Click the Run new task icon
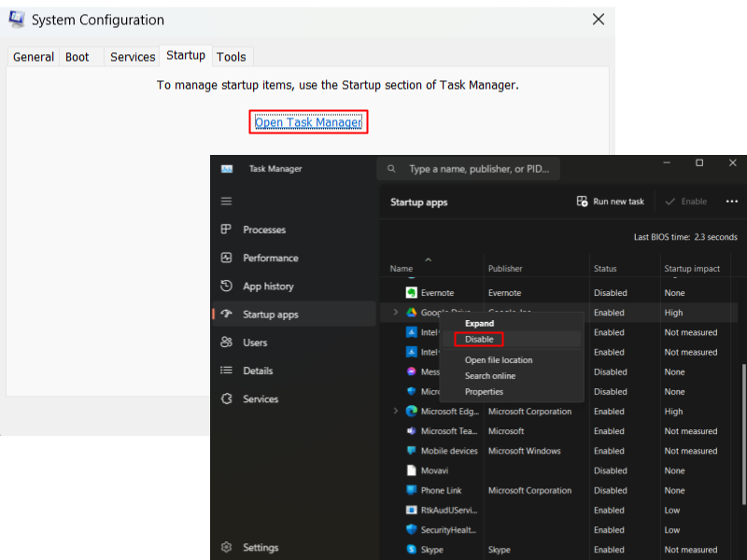Viewport: 747px width, 560px height. [582, 202]
